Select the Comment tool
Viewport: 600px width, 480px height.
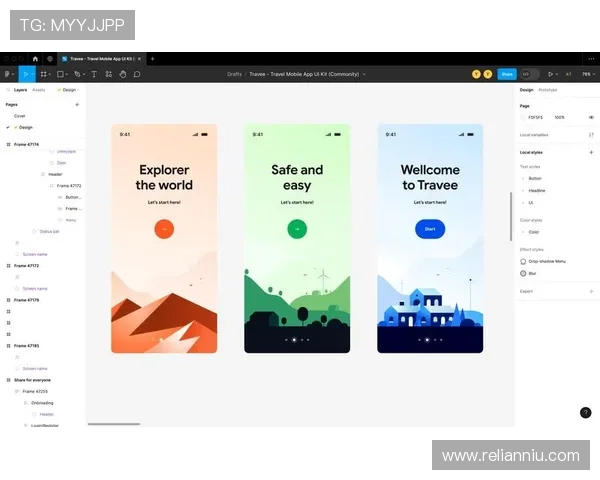tap(137, 74)
